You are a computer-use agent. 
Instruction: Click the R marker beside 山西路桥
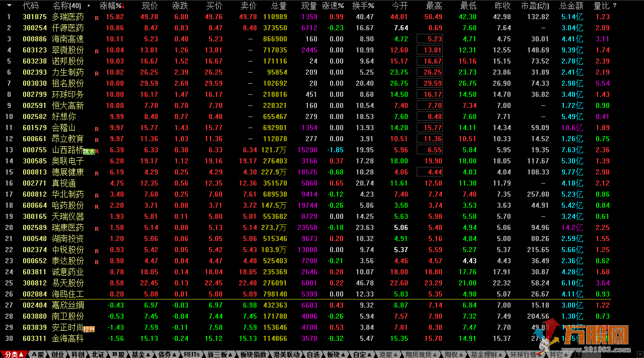(97, 151)
